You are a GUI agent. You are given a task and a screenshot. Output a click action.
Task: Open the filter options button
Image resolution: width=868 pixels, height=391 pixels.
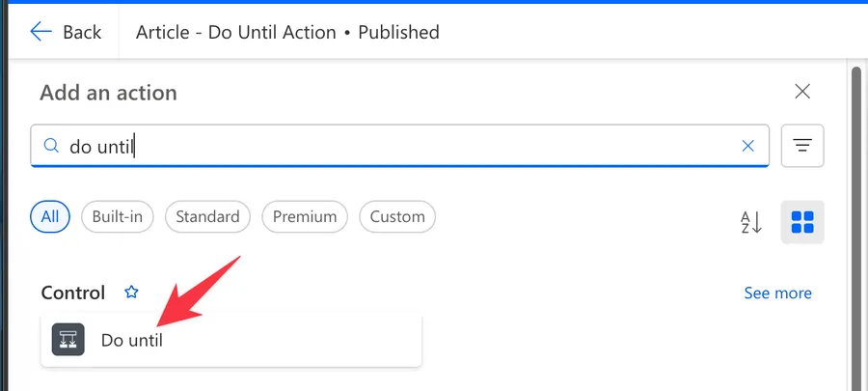pyautogui.click(x=801, y=146)
